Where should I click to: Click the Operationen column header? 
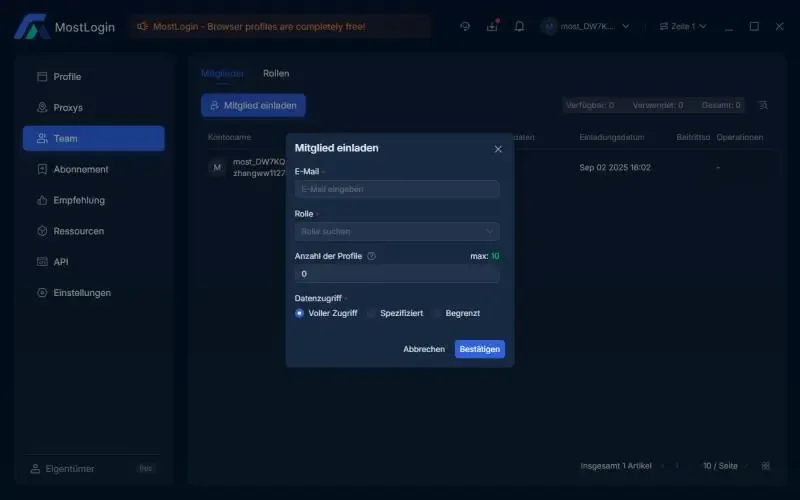(x=740, y=137)
